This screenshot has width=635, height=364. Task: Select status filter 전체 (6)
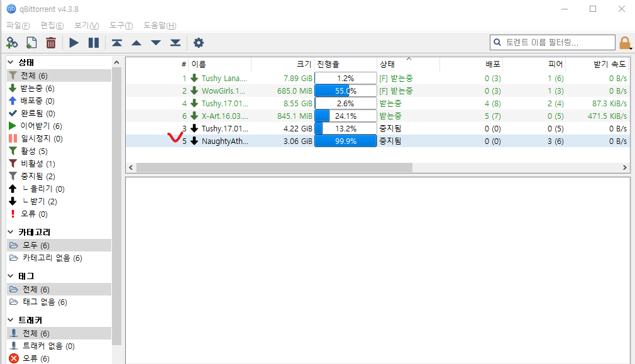click(x=59, y=75)
